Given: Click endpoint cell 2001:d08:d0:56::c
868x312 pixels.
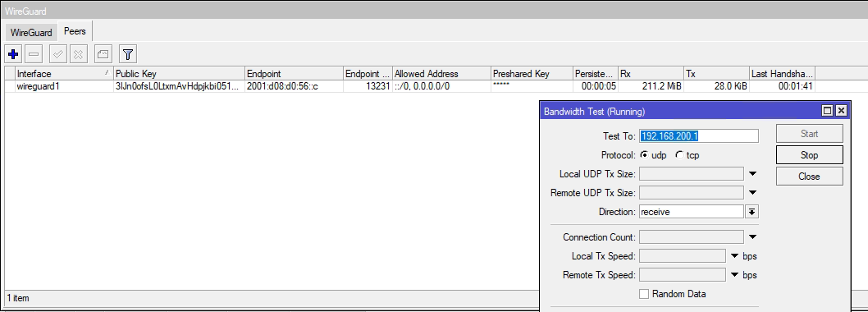Looking at the screenshot, I should (294, 86).
